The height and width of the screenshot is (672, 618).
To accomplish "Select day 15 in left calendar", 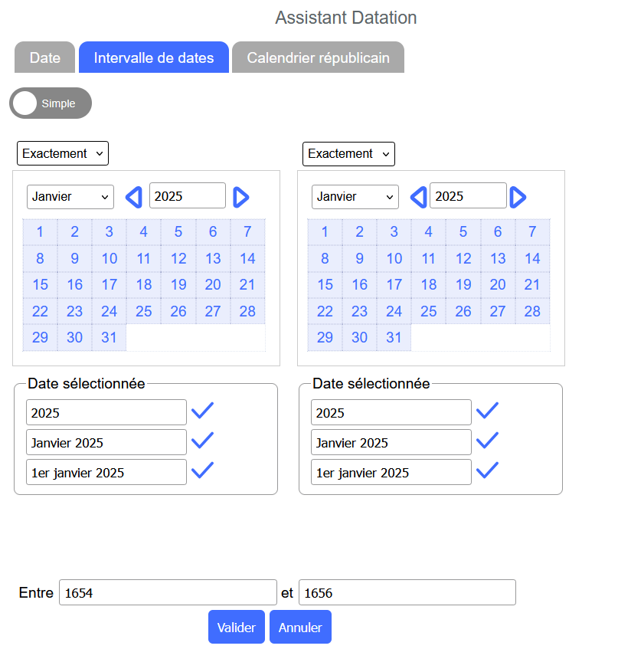I will pos(41,285).
